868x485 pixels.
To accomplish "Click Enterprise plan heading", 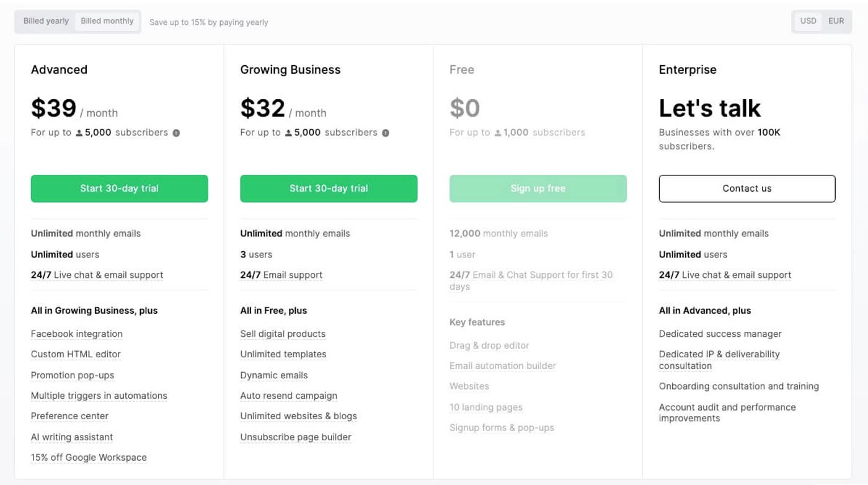I will point(688,69).
